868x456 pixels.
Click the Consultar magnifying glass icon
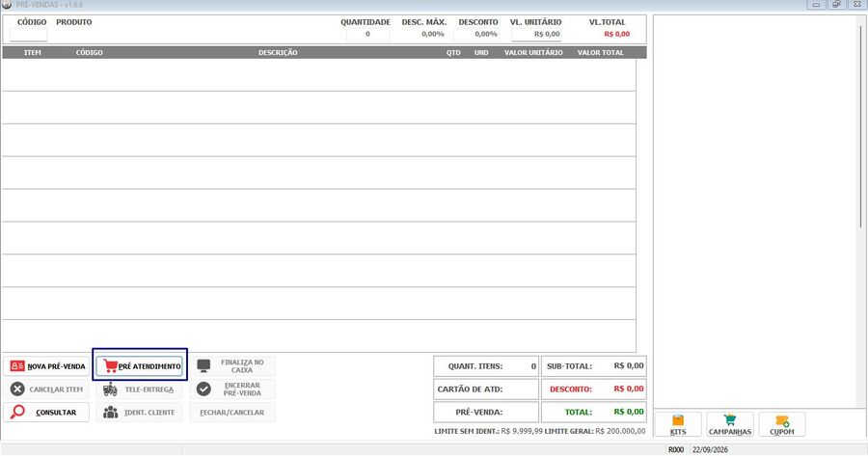coord(17,412)
